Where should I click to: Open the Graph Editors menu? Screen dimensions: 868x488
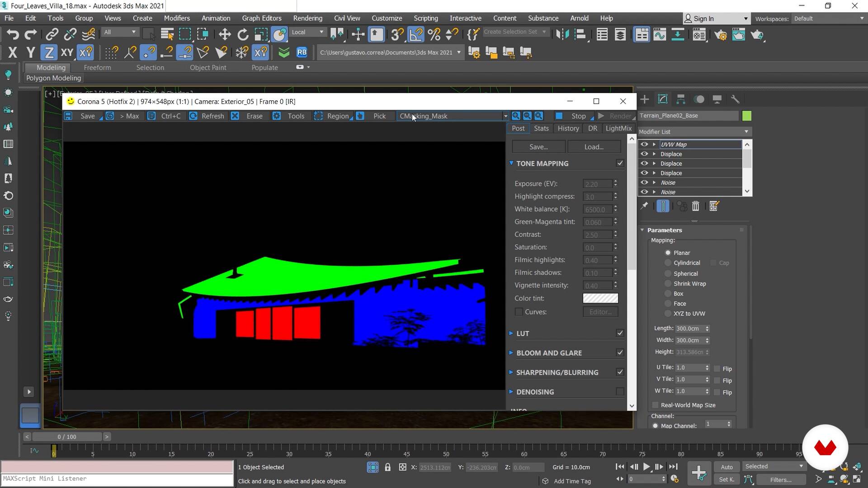click(262, 18)
